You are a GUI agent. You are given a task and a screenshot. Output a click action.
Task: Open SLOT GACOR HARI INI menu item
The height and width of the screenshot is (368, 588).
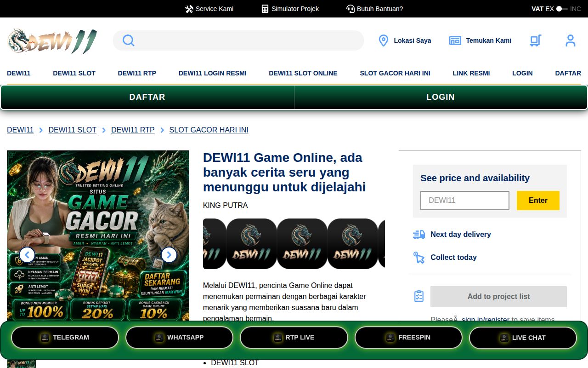pyautogui.click(x=395, y=73)
